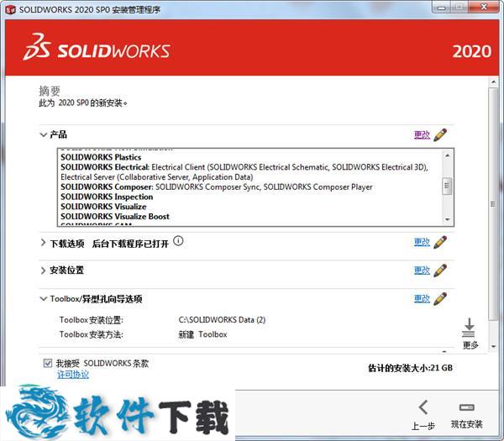
Task: Open the 许可协议 license agreement link
Action: [x=73, y=374]
